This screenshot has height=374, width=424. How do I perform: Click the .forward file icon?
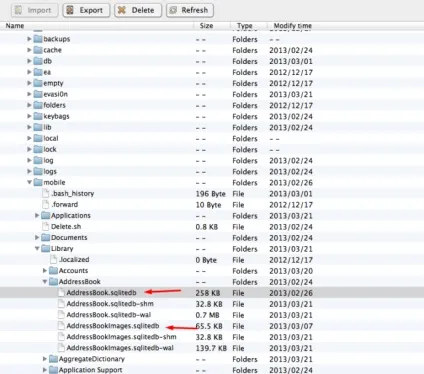point(46,204)
